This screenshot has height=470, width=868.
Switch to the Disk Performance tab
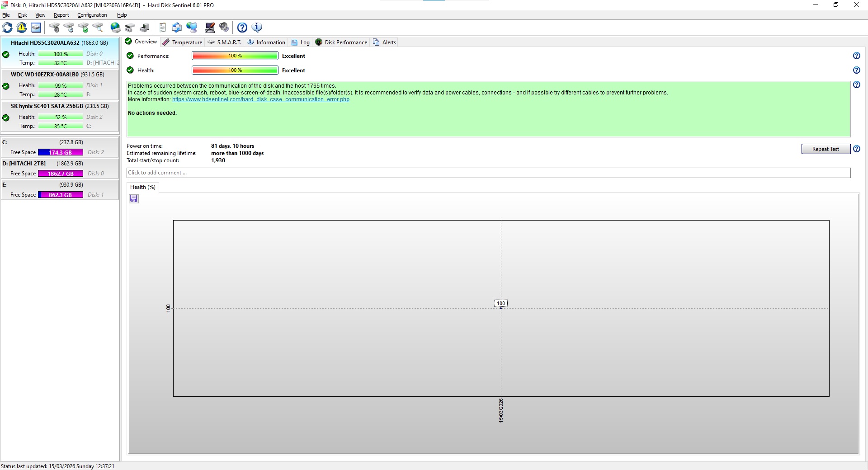click(341, 42)
